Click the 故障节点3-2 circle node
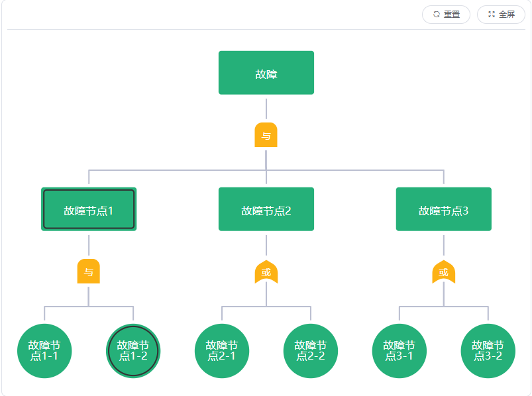 click(x=488, y=351)
